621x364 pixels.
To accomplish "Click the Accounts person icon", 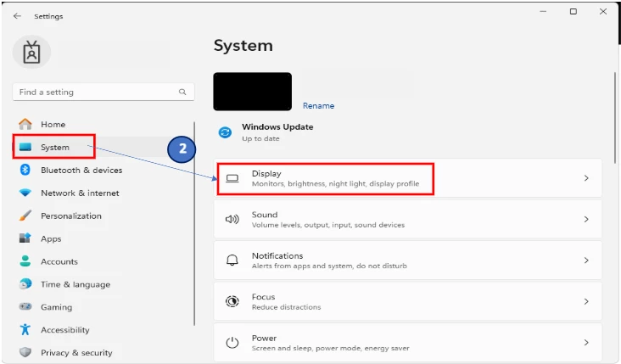I will click(25, 261).
